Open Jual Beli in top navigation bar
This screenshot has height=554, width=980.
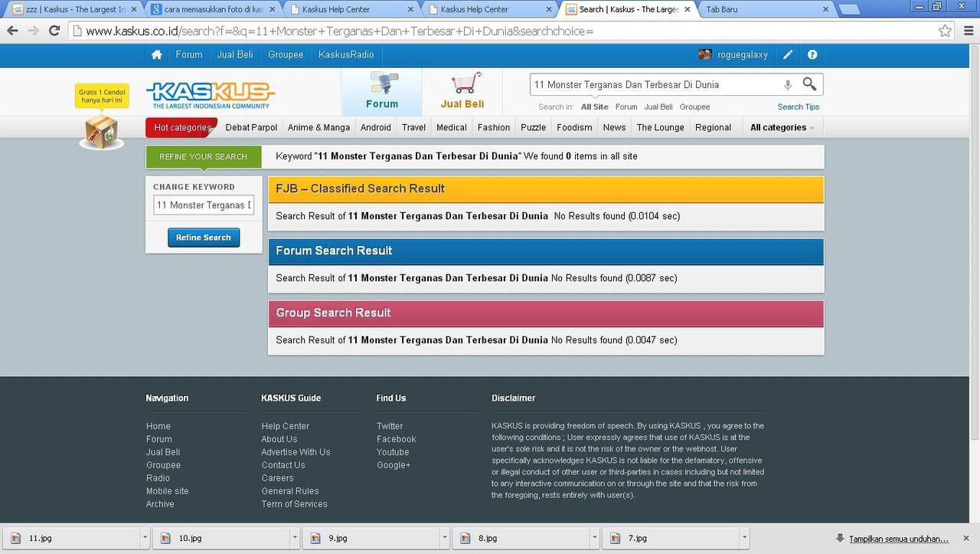point(235,54)
